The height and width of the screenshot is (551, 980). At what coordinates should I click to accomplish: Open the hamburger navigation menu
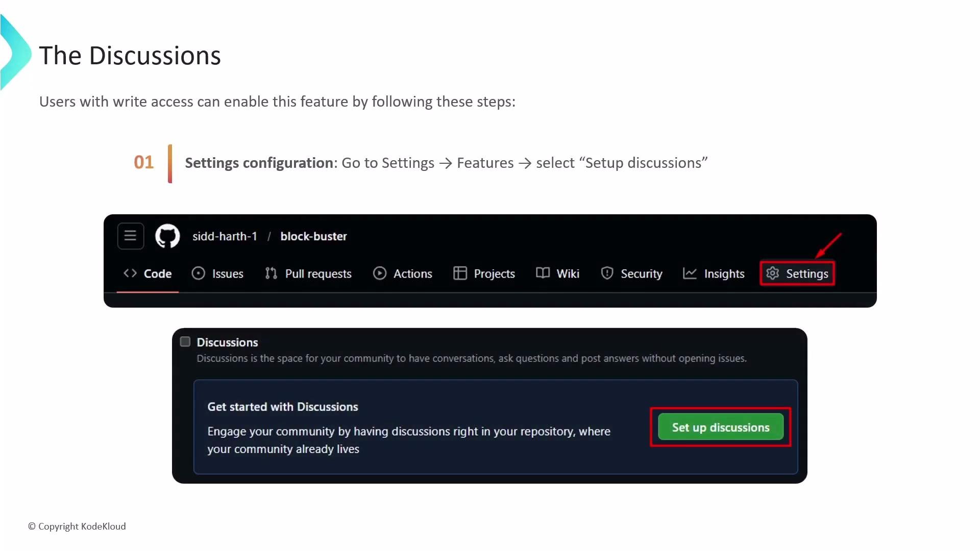click(131, 236)
